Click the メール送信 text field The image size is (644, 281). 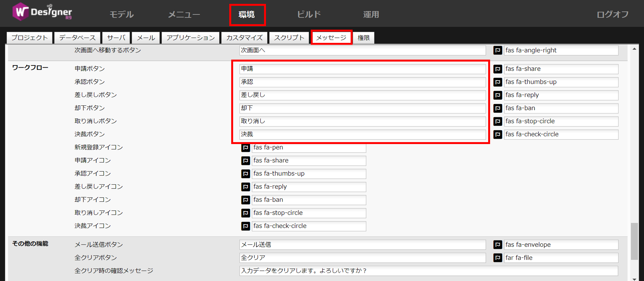(363, 245)
